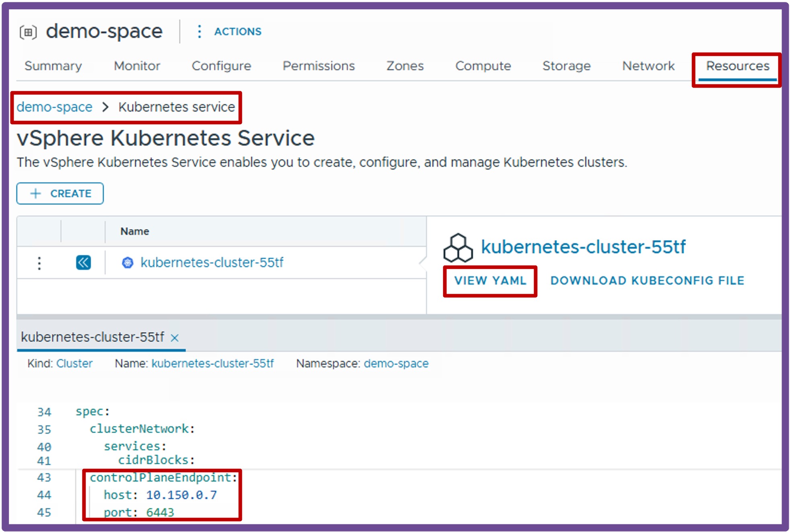Click the port value 6443
790x532 pixels.
point(160,512)
